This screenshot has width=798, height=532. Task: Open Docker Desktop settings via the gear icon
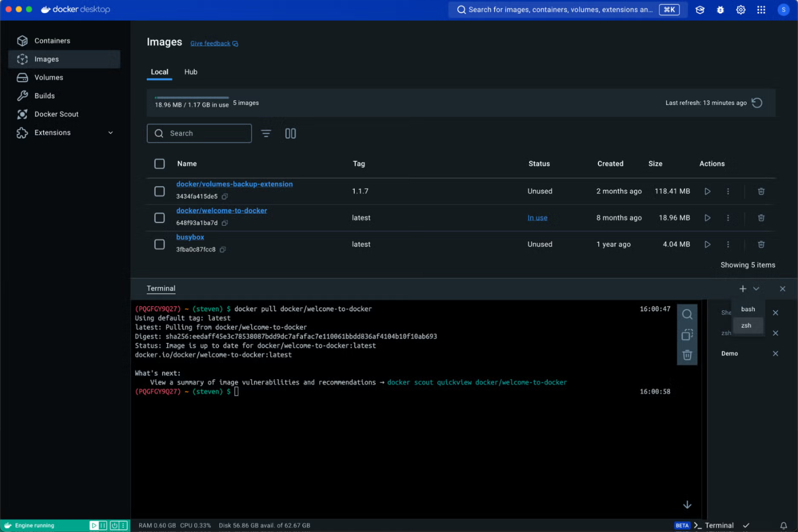click(x=740, y=9)
